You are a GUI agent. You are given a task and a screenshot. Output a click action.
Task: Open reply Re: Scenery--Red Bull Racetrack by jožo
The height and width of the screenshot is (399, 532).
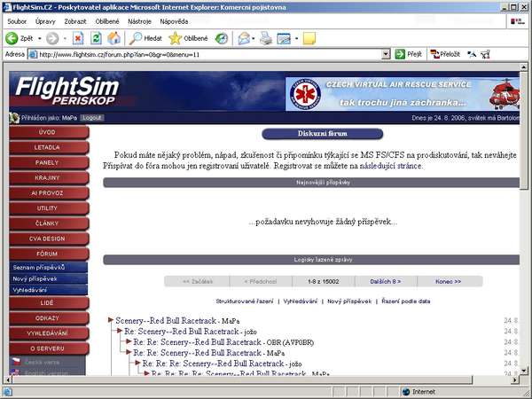pyautogui.click(x=182, y=332)
